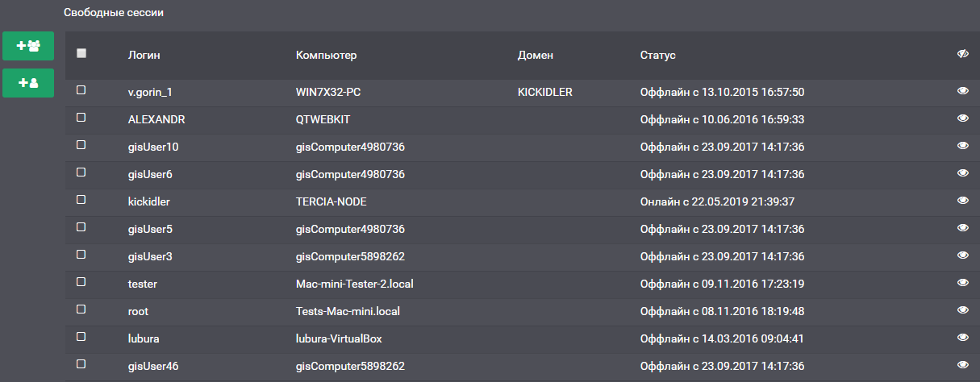Check the box next to v.gorin_1
980x382 pixels.
pyautogui.click(x=81, y=90)
